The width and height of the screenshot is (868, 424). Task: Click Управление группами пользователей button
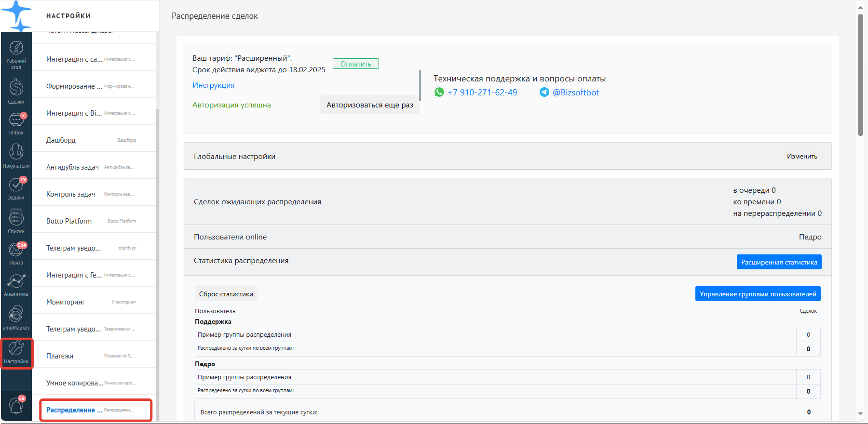pyautogui.click(x=758, y=294)
